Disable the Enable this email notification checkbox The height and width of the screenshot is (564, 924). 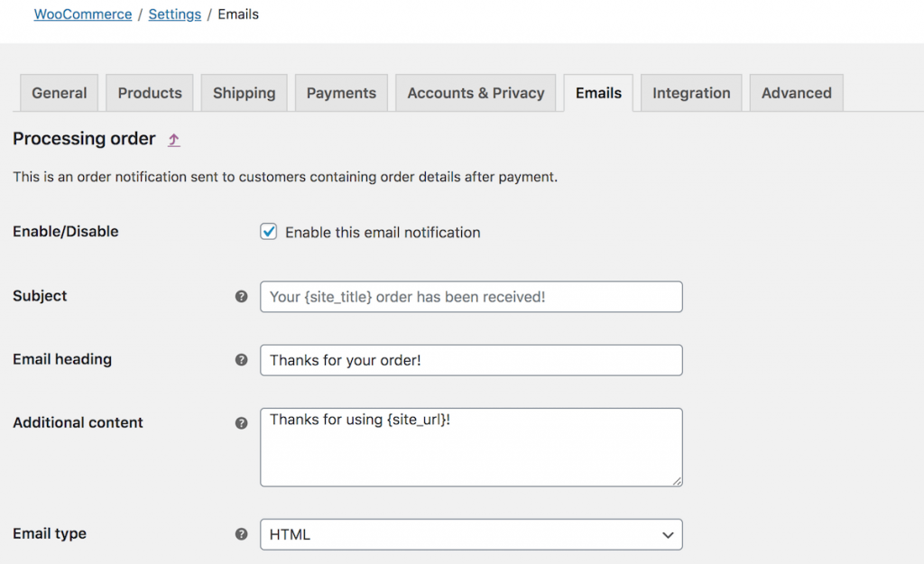268,232
